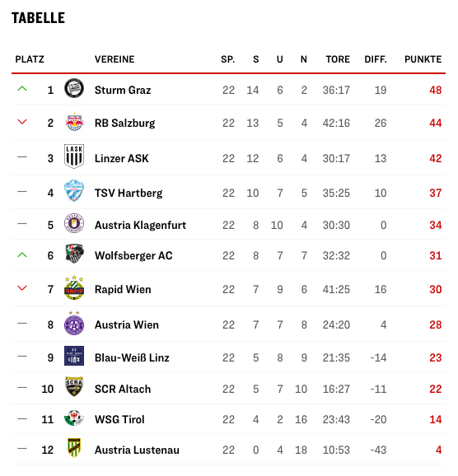The width and height of the screenshot is (458, 476).
Task: Click the SCR Altach shield crest
Action: (74, 387)
